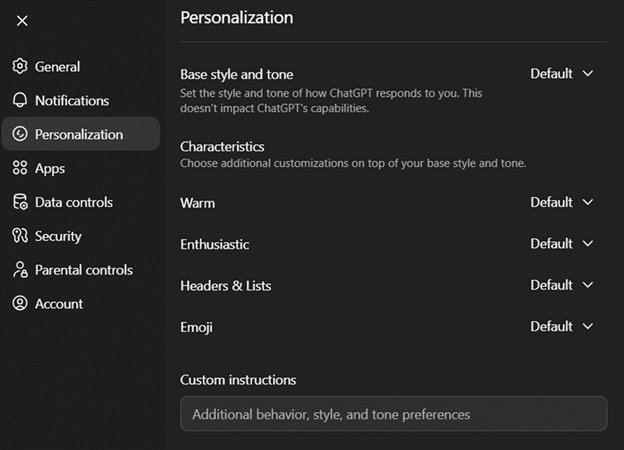Click the Headers & Lists label
The height and width of the screenshot is (450, 624).
[226, 286]
